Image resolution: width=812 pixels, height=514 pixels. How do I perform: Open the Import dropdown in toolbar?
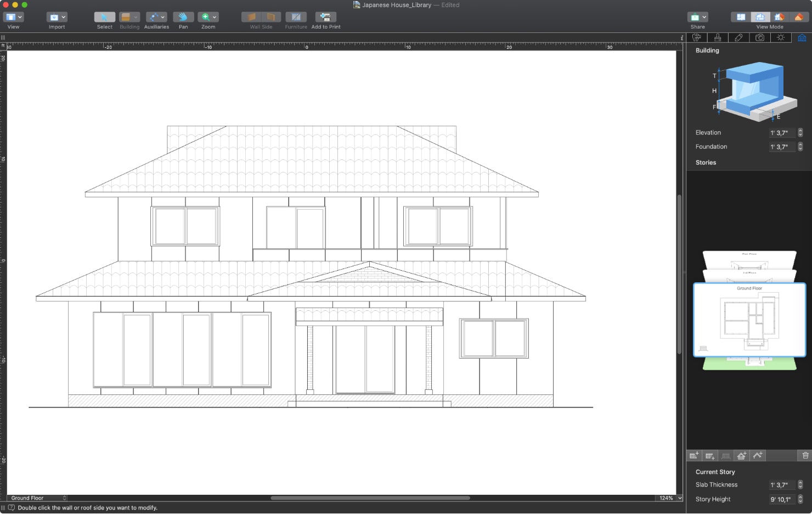[x=57, y=17]
